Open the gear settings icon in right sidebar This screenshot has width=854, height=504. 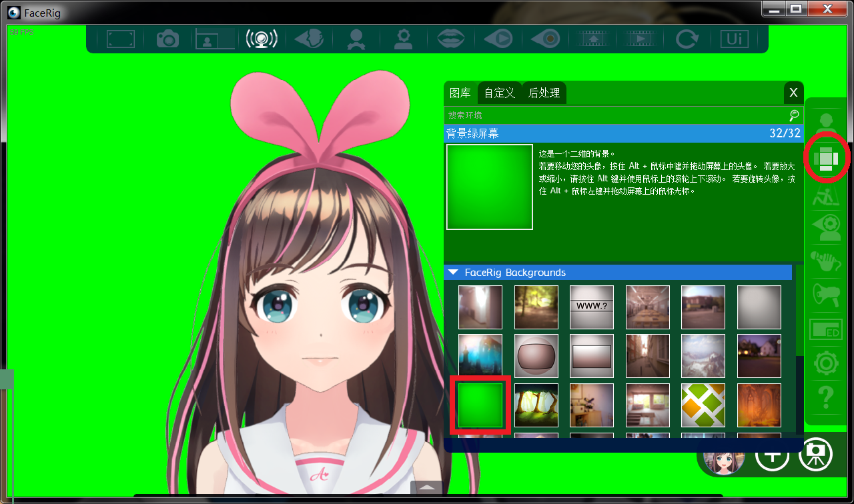826,364
